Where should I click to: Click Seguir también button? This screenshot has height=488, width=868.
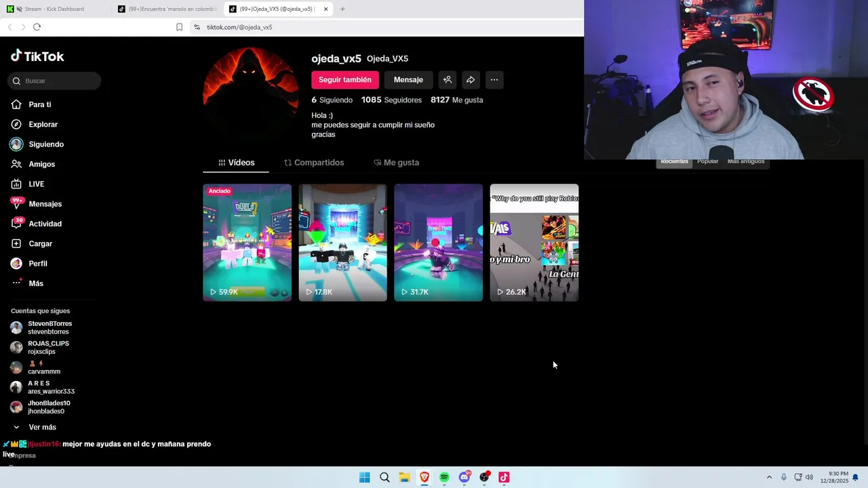(x=344, y=80)
